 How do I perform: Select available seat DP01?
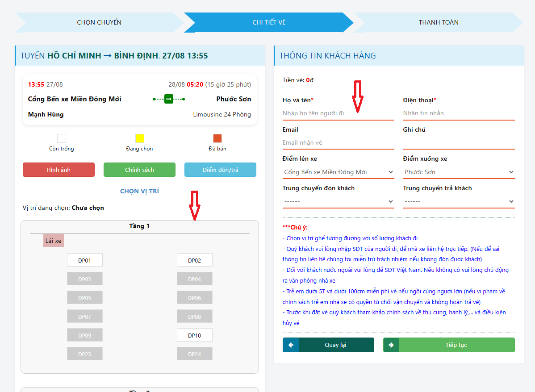[85, 260]
